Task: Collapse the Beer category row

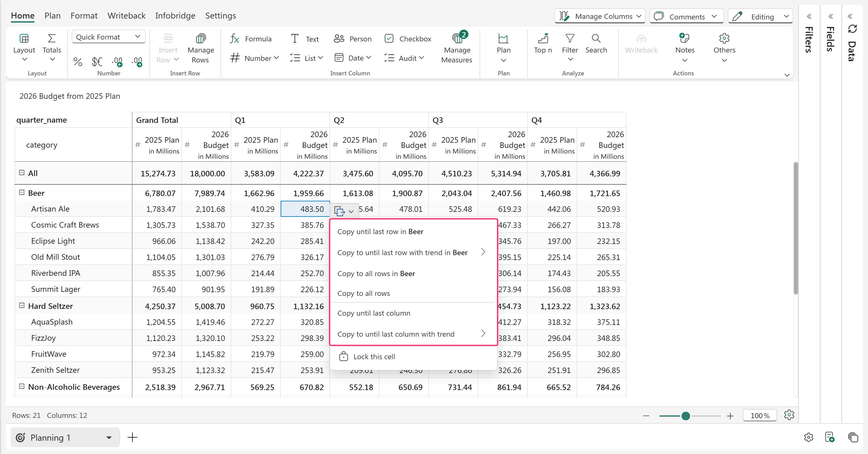Action: tap(22, 192)
